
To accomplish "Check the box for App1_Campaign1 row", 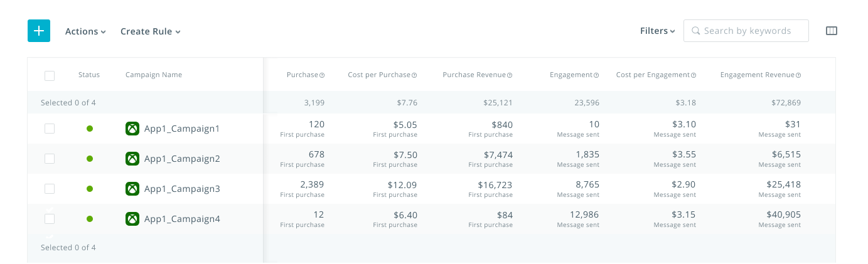I will click(x=50, y=129).
